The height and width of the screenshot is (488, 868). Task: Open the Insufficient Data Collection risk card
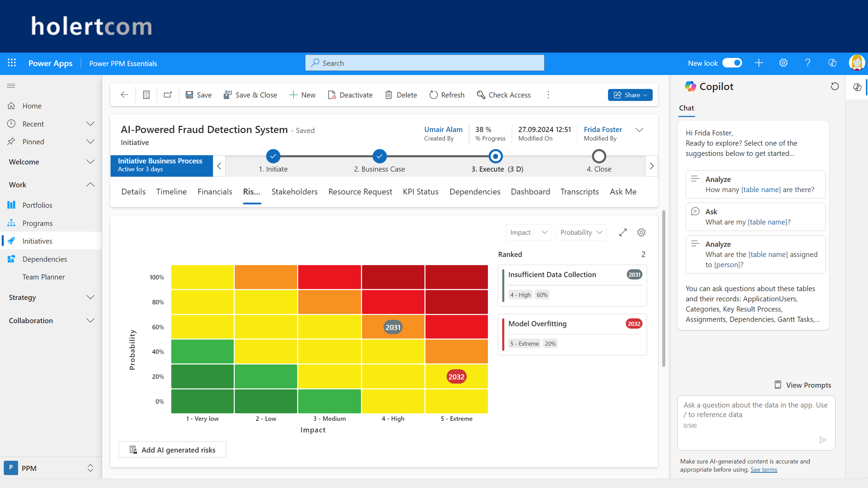(x=572, y=286)
